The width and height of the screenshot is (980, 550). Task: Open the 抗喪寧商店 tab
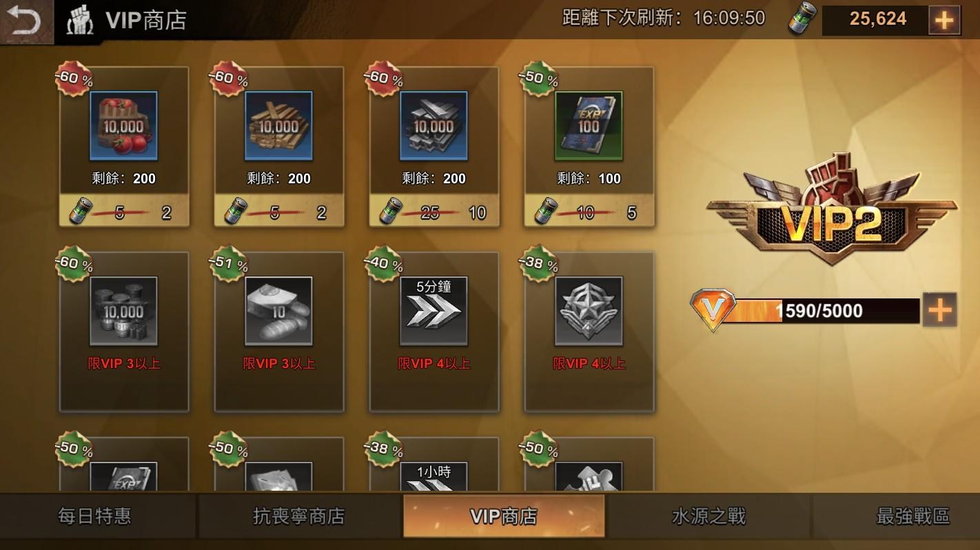point(298,516)
